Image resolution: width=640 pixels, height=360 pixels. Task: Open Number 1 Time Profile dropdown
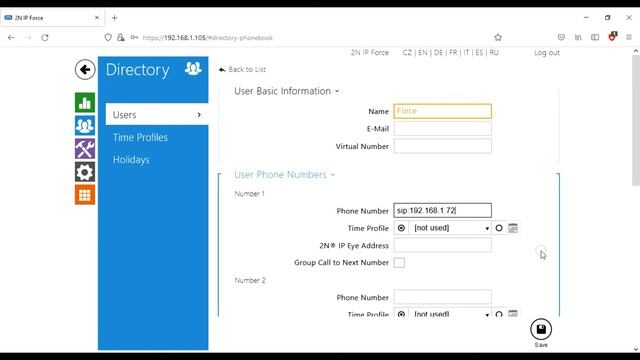tap(451, 228)
